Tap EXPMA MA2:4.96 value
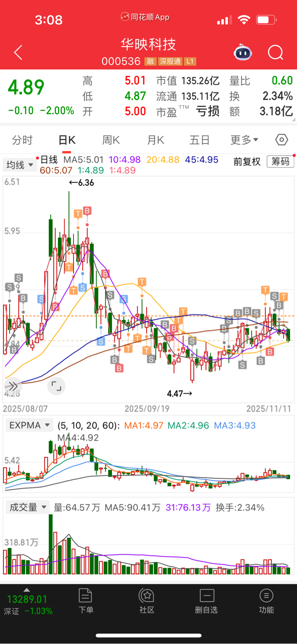 click(x=188, y=426)
